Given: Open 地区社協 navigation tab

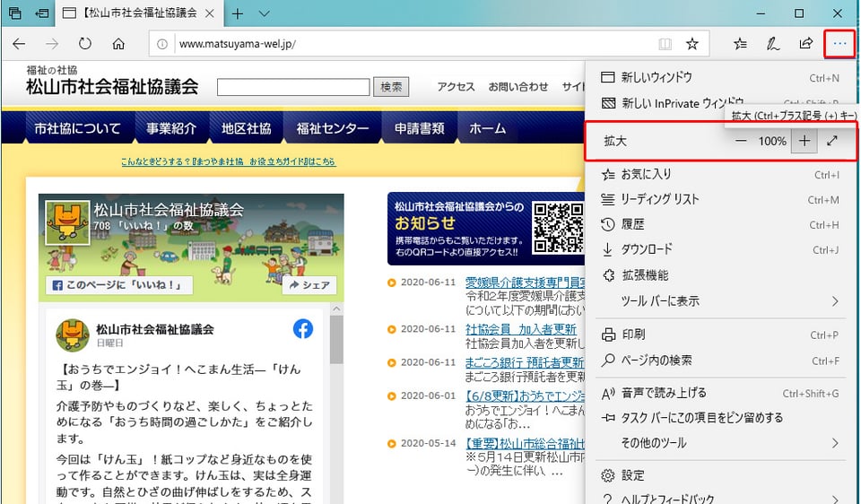Looking at the screenshot, I should (x=246, y=128).
